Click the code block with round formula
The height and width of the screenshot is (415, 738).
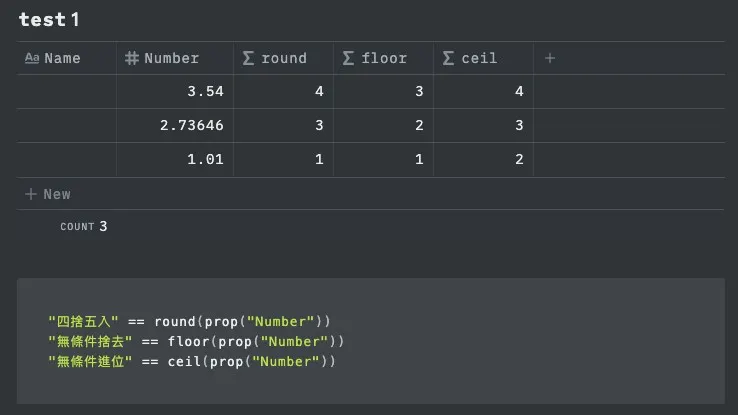coord(370,340)
